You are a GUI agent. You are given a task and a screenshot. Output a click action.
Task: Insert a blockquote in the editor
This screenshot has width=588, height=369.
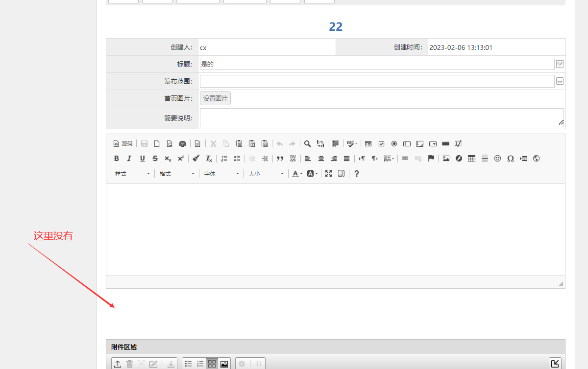tap(280, 158)
